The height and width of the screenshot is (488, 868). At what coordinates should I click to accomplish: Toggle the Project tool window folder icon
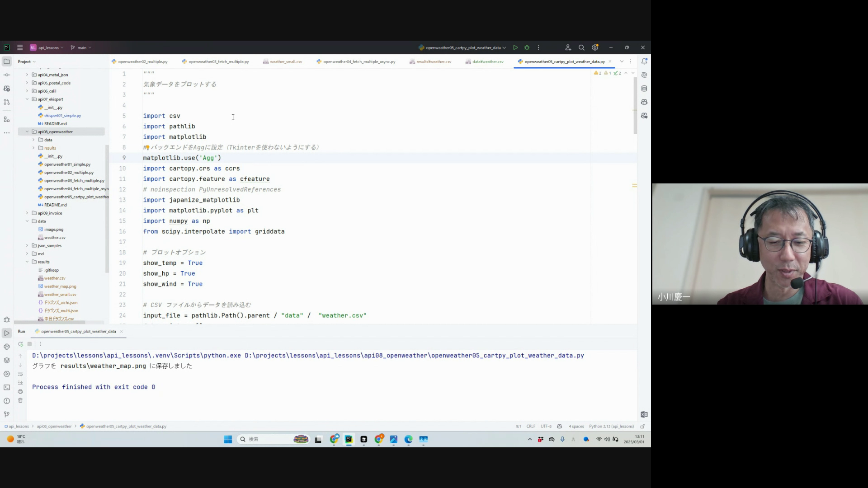pyautogui.click(x=7, y=61)
